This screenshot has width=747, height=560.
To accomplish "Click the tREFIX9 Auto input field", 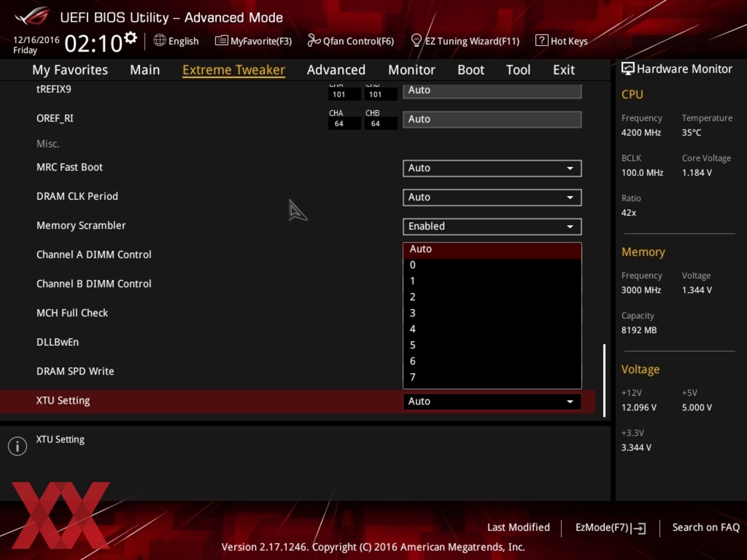I will pos(492,91).
